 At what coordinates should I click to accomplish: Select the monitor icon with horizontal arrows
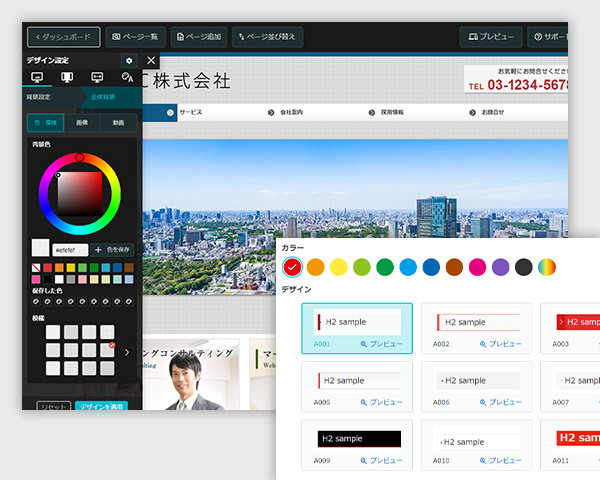click(x=97, y=77)
